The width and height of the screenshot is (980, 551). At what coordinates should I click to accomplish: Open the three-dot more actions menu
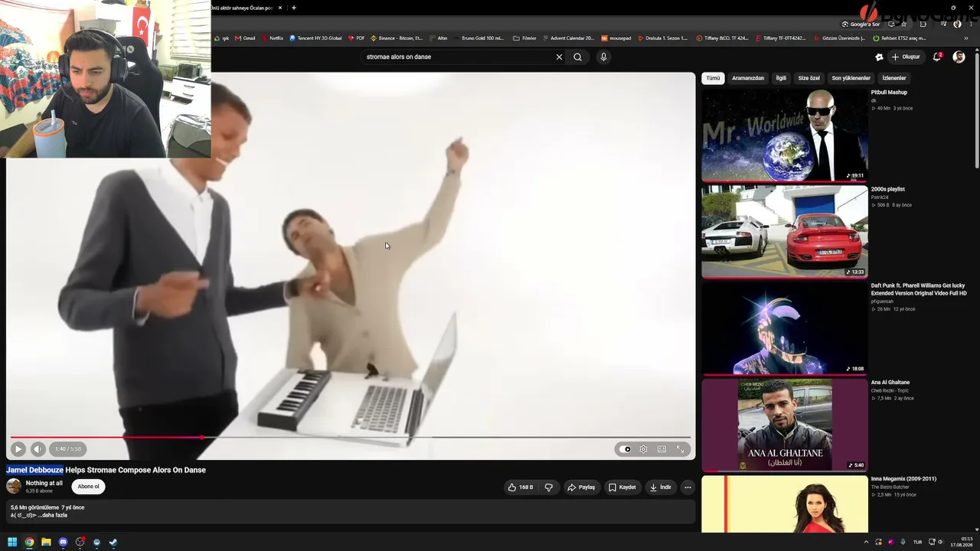coord(688,487)
